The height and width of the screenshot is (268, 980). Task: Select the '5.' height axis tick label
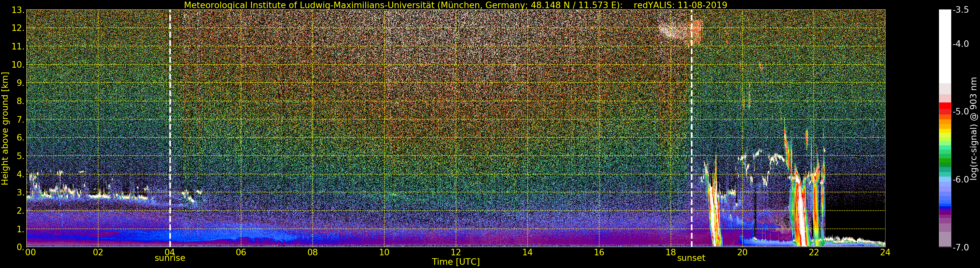(20, 156)
